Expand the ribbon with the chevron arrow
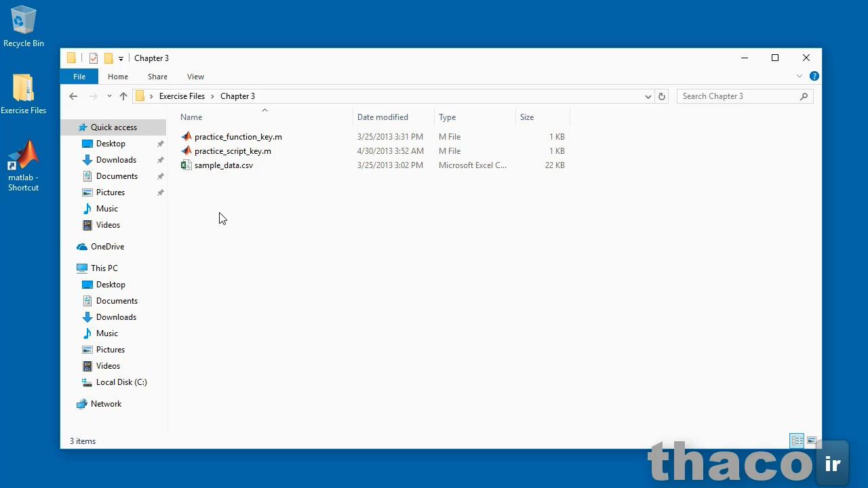The image size is (868, 488). pyautogui.click(x=800, y=76)
